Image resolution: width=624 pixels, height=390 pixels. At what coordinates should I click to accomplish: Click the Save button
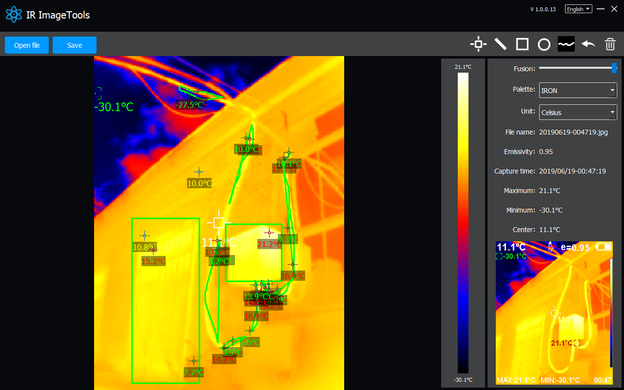(x=74, y=45)
